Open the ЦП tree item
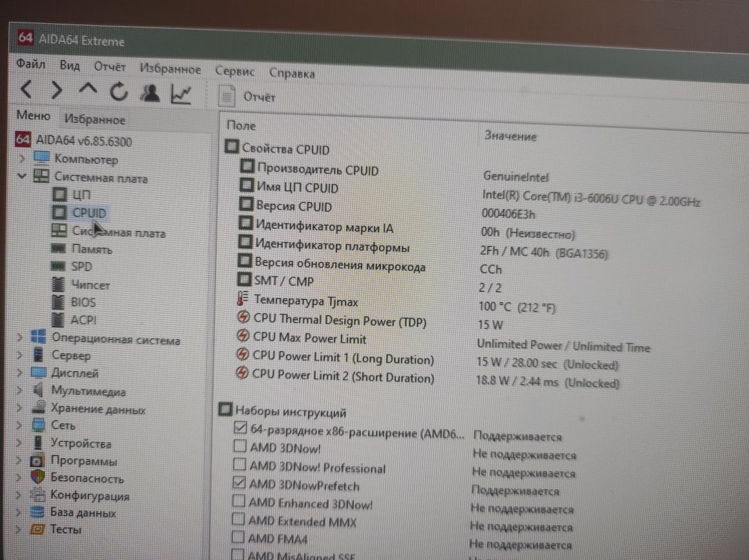This screenshot has height=560, width=749. tap(71, 194)
